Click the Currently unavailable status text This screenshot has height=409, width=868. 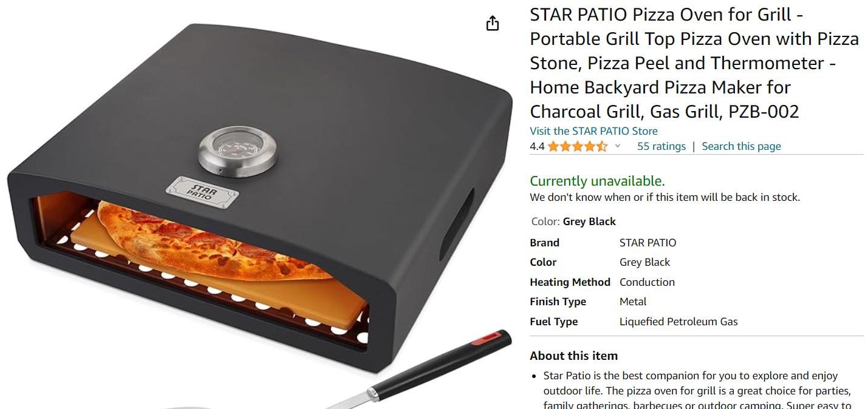597,181
